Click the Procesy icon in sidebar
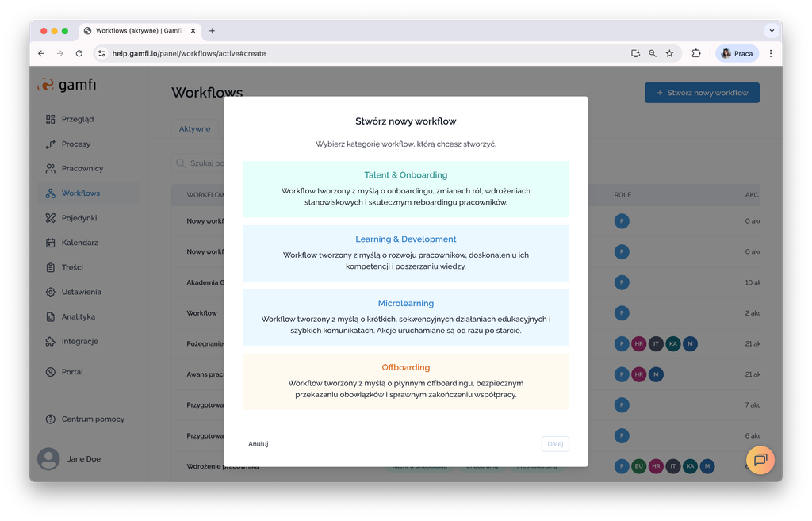The height and width of the screenshot is (521, 812). point(51,144)
